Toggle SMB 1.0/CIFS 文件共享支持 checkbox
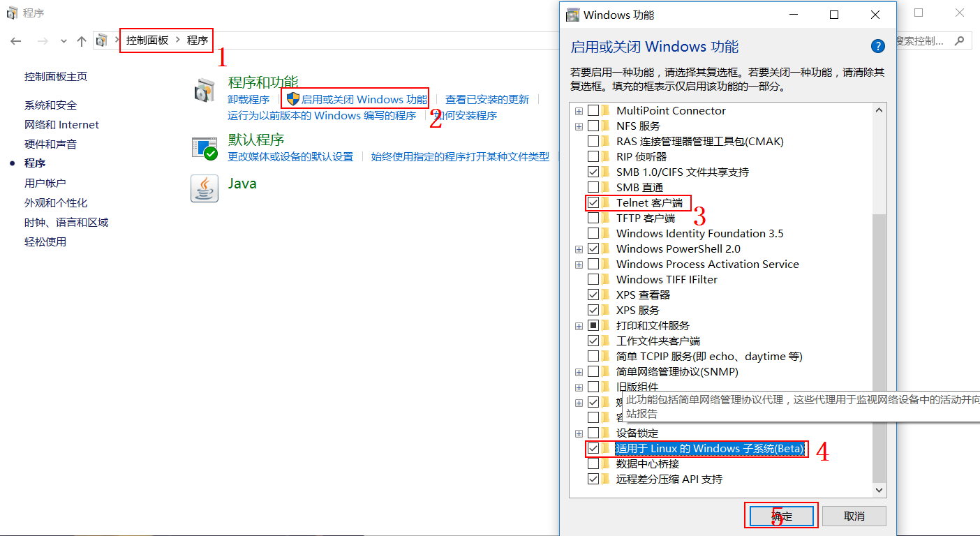 tap(593, 172)
